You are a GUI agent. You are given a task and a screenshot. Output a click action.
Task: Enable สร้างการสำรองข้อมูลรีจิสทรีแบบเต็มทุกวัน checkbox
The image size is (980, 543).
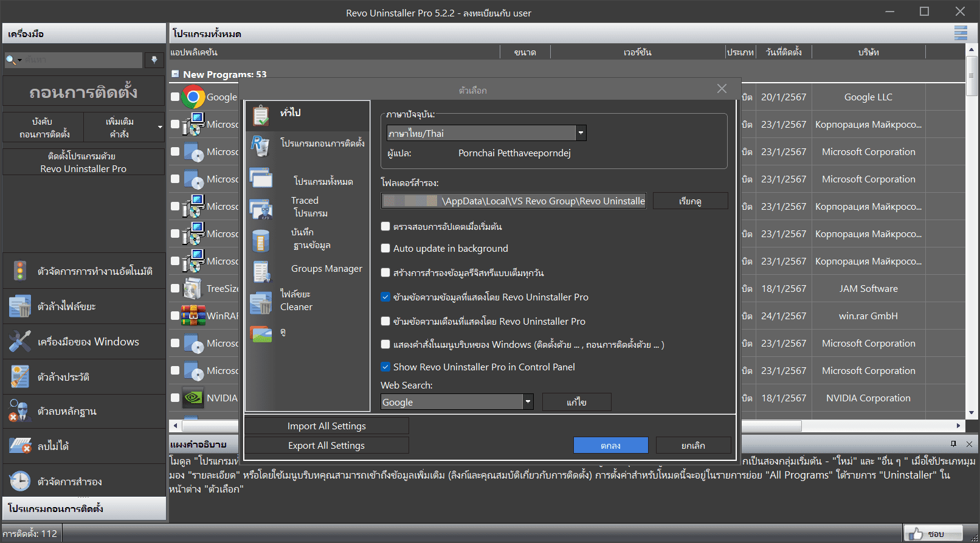(385, 272)
